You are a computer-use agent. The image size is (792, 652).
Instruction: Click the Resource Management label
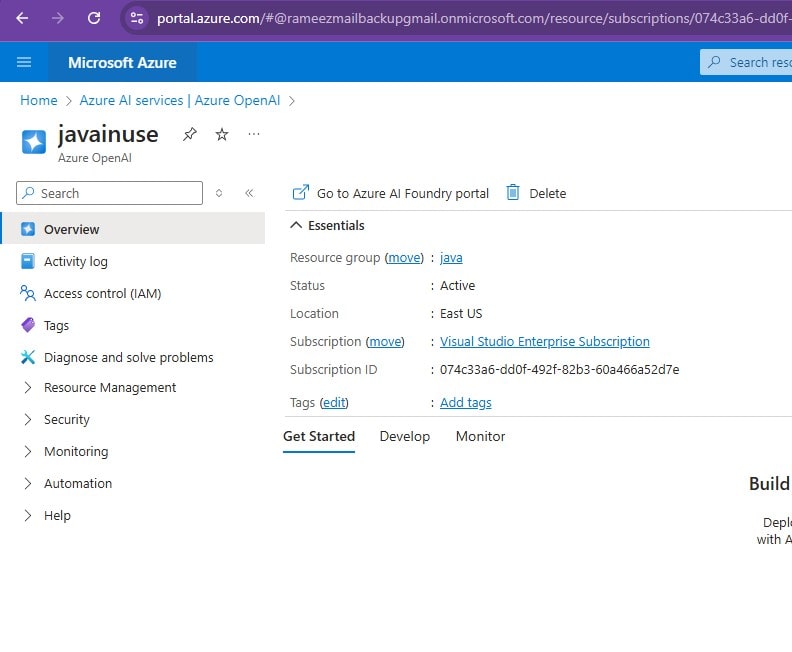point(110,387)
